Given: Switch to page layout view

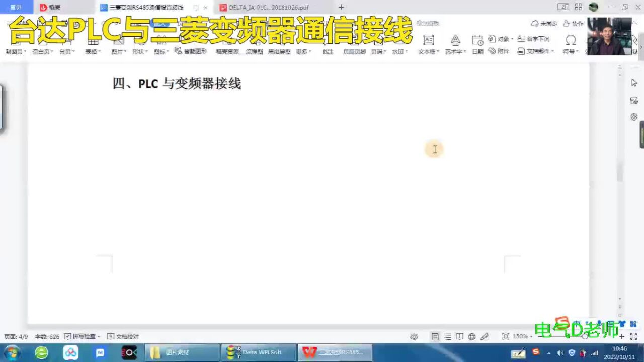Looking at the screenshot, I should click(x=435, y=337).
